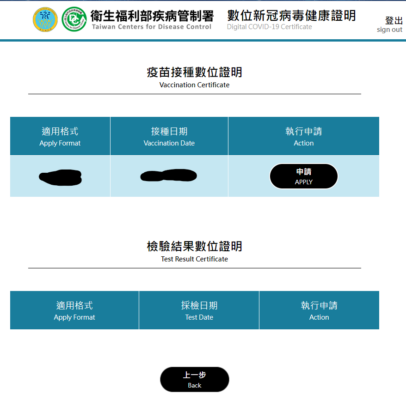Click the 申請 APPLY button
406x400 pixels.
[x=303, y=176]
